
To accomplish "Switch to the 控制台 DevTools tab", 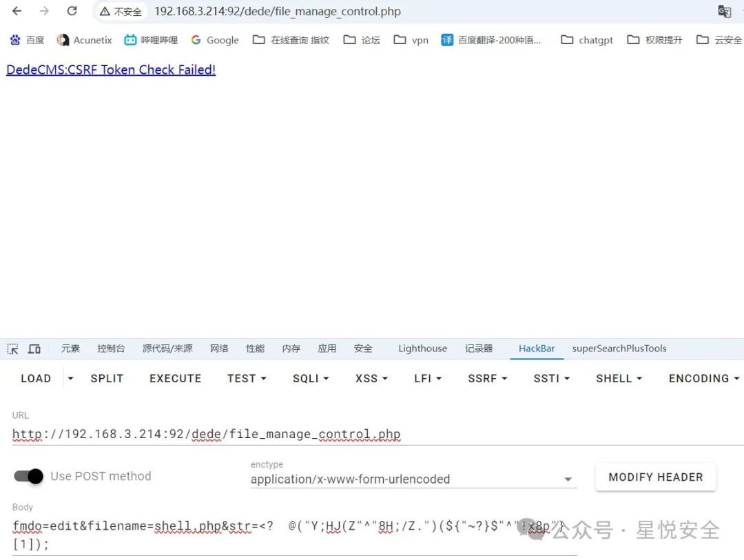I will [x=111, y=349].
